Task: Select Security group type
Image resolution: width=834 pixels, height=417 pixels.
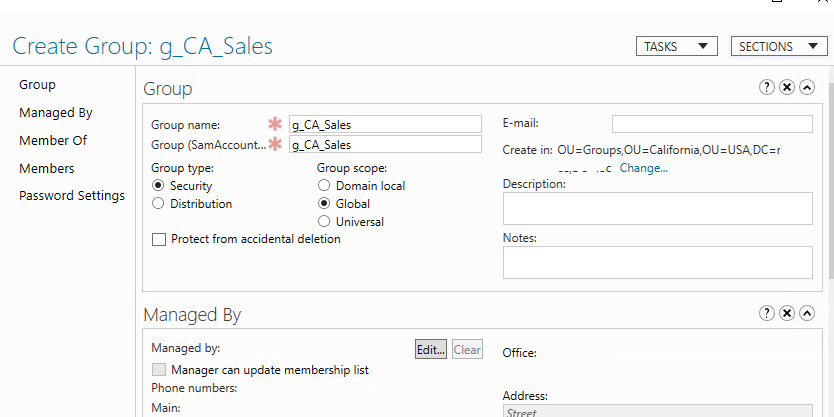Action: (158, 186)
